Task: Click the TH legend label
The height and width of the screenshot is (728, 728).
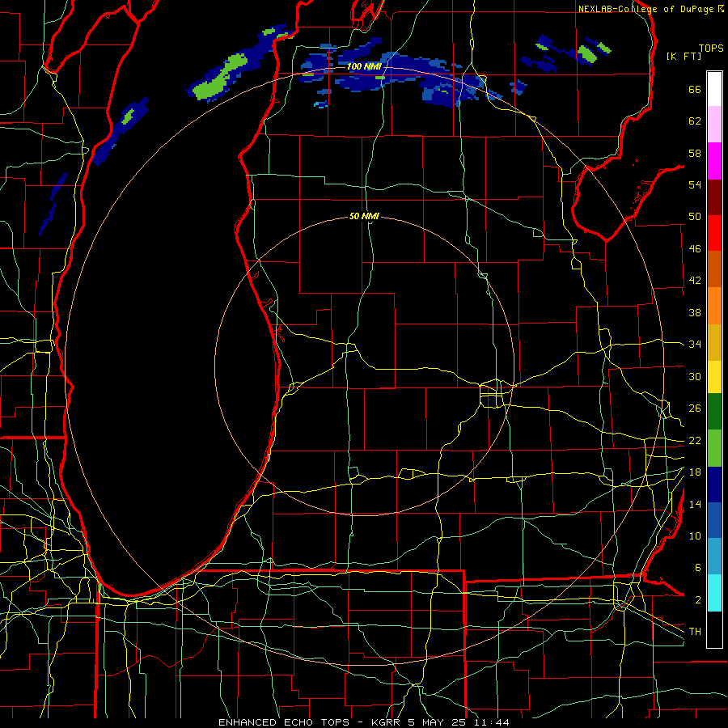Action: [695, 632]
